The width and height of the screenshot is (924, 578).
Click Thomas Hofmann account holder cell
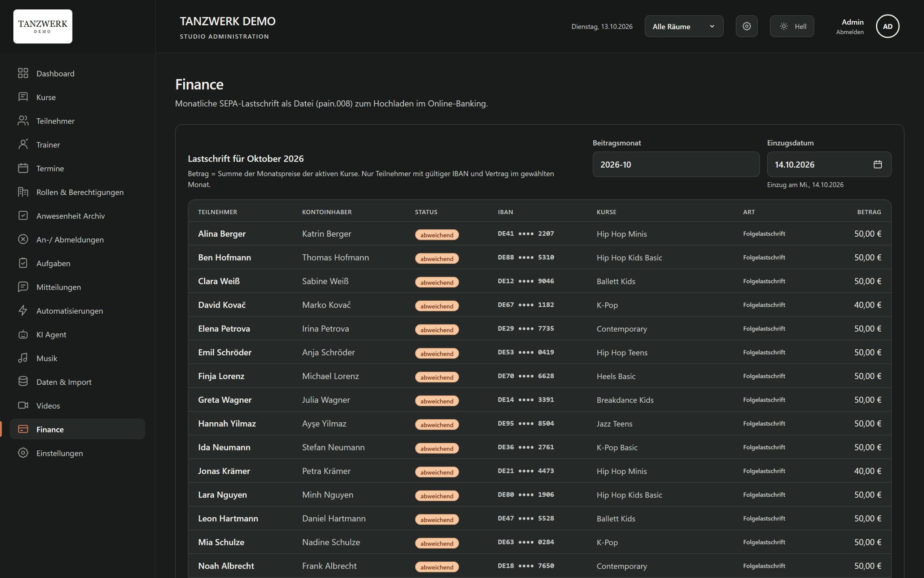pyautogui.click(x=335, y=257)
